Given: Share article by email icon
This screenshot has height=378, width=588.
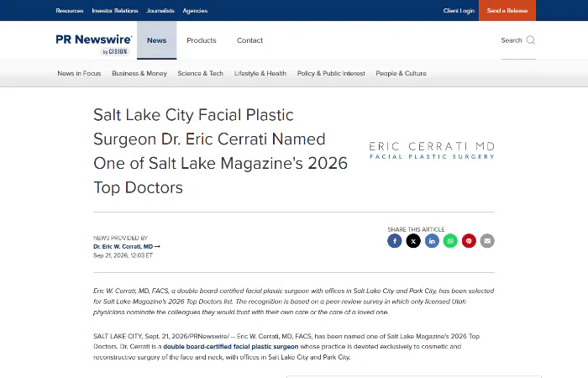Looking at the screenshot, I should point(487,241).
